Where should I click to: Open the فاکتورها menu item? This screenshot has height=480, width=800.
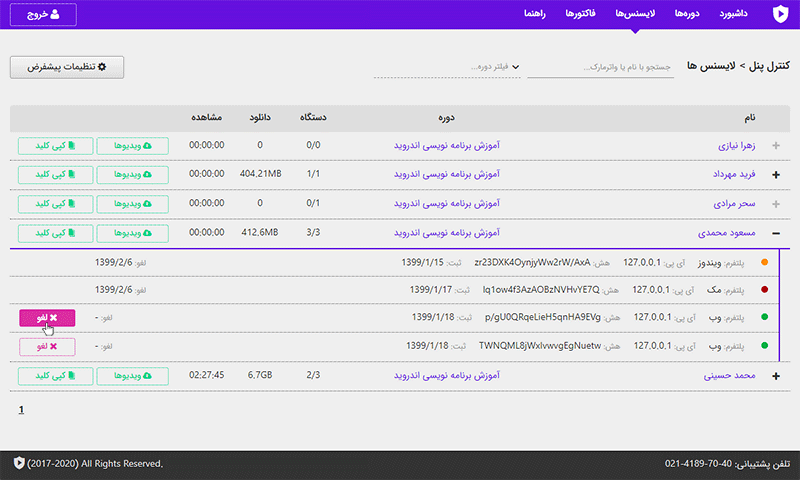[580, 14]
